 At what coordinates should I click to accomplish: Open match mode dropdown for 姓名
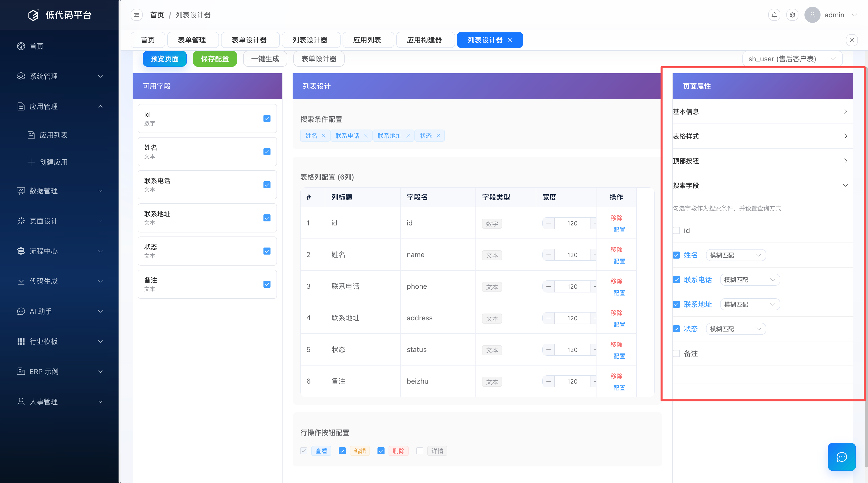tap(736, 255)
